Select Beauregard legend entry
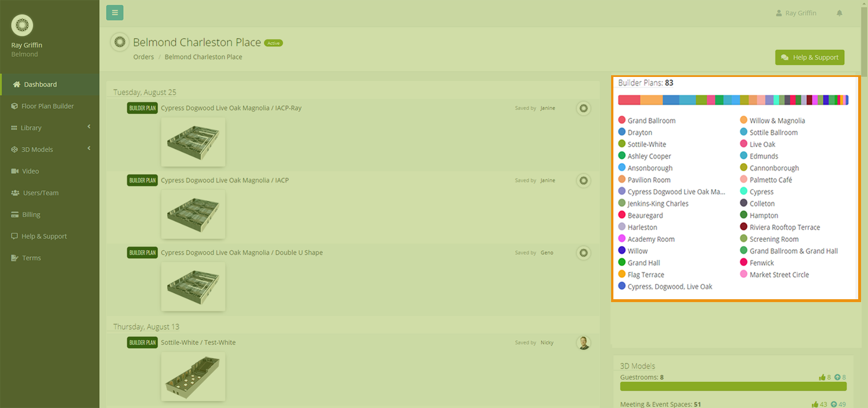This screenshot has width=868, height=408. tap(641, 215)
